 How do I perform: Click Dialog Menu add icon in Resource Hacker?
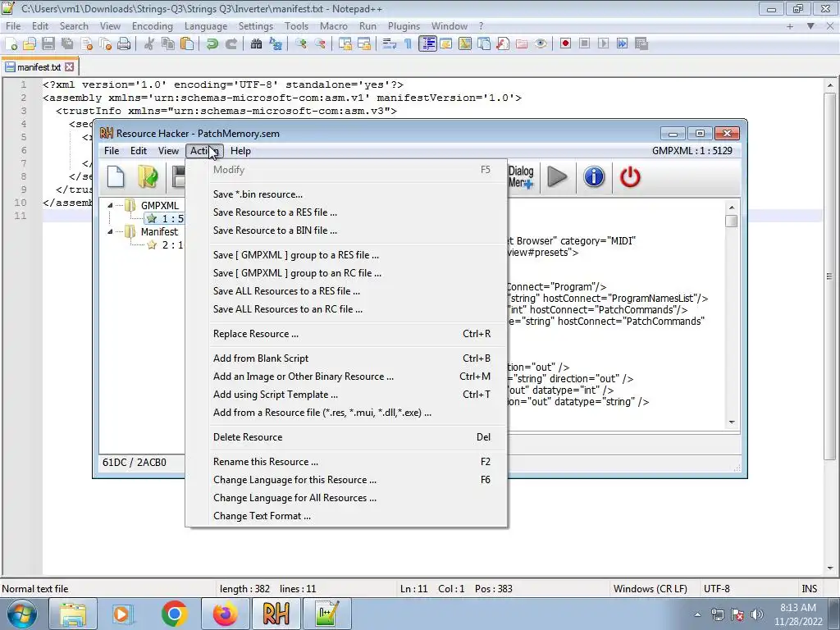pyautogui.click(x=521, y=177)
